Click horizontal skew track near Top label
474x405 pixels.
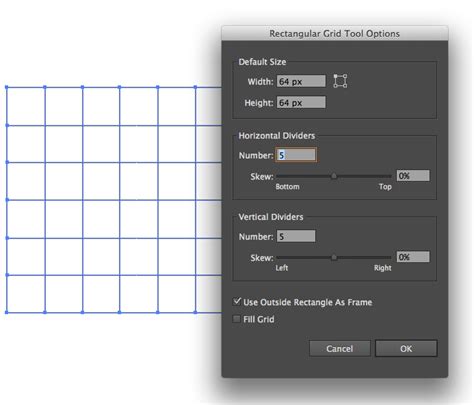(383, 176)
